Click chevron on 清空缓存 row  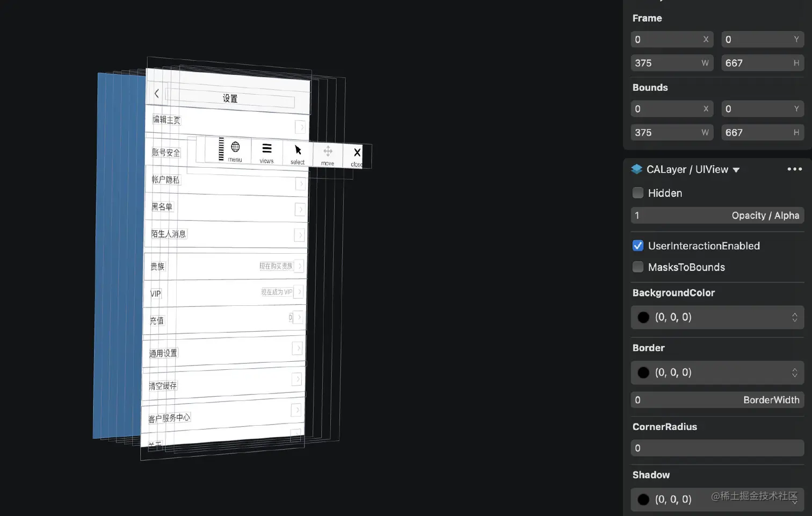[x=296, y=379]
